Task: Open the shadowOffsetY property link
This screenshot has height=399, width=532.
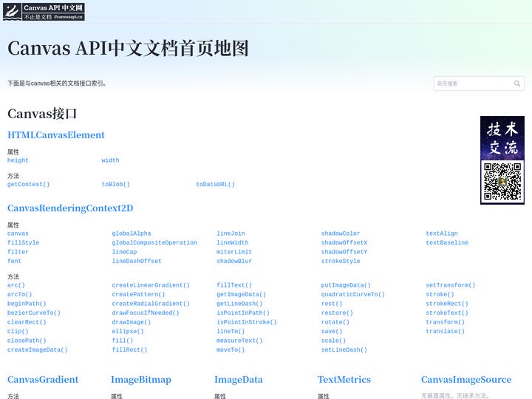Action: pyautogui.click(x=344, y=252)
